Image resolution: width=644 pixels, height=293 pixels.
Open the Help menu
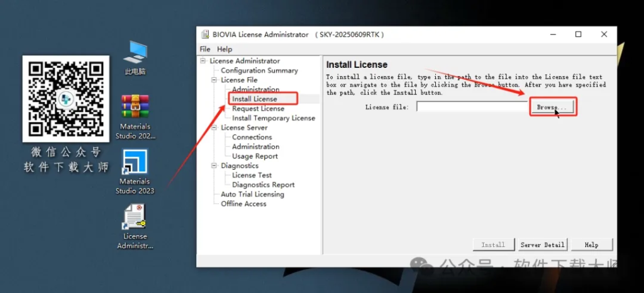click(225, 49)
